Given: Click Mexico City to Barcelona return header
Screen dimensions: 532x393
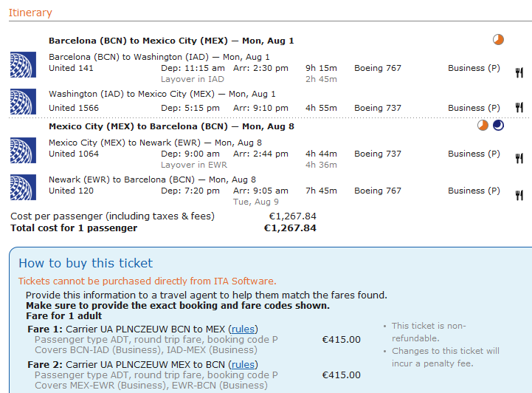Looking at the screenshot, I should [171, 126].
